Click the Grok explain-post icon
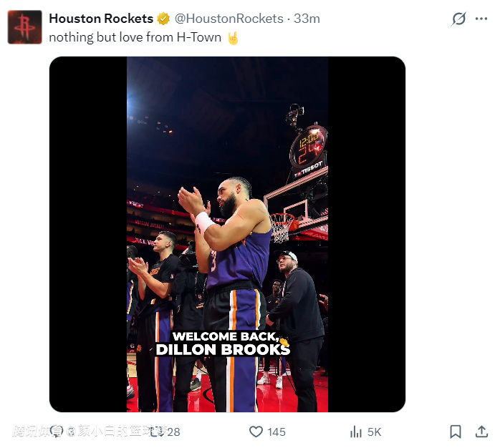500x448 pixels. coord(458,19)
